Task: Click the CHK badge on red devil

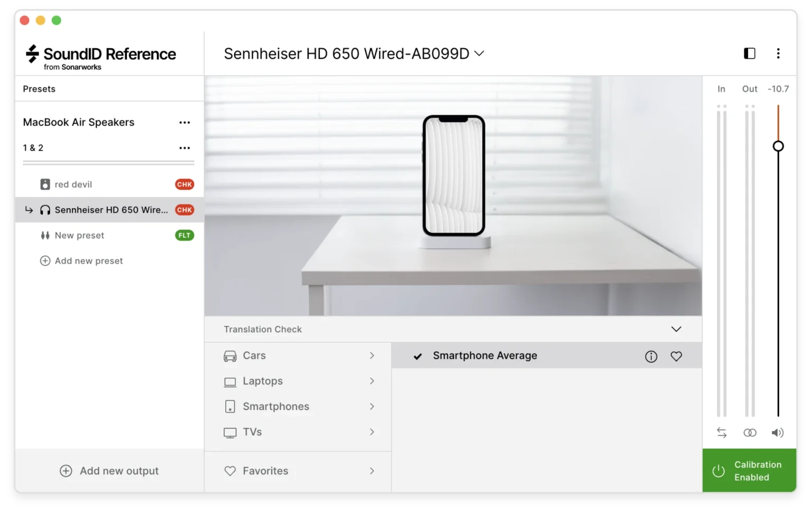Action: coord(184,184)
